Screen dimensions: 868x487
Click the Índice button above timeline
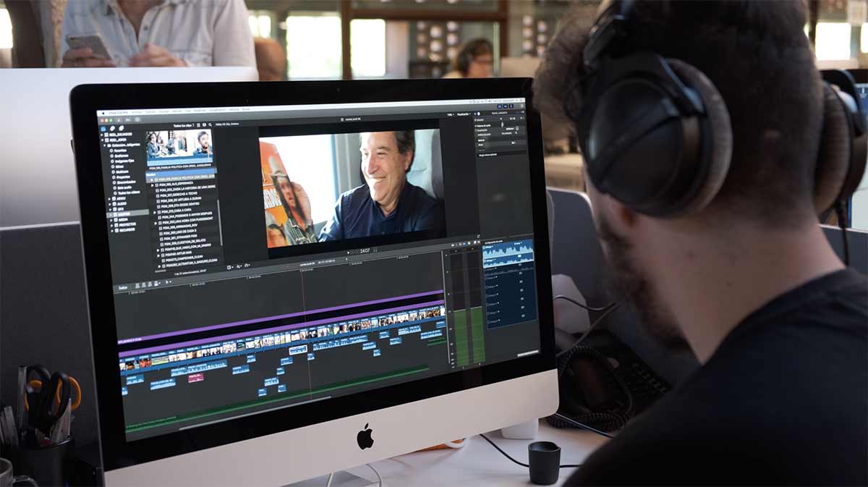coord(123,287)
